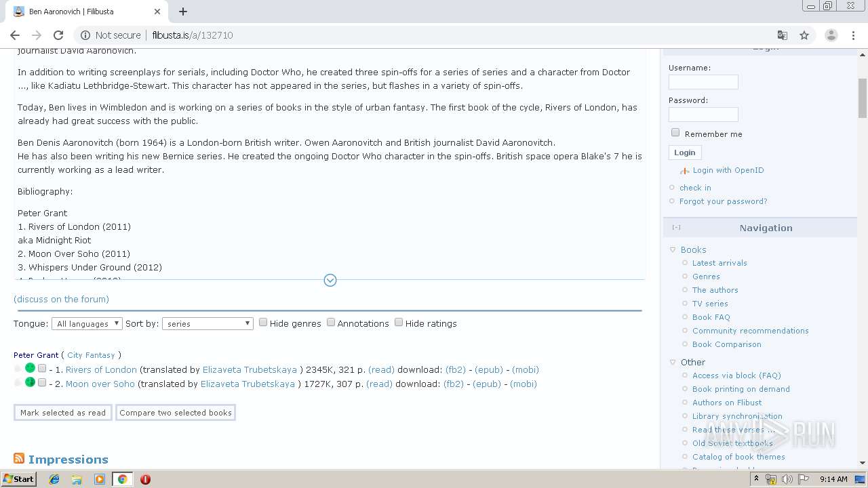Image resolution: width=868 pixels, height=488 pixels.
Task: Open Forgot your password link
Action: point(723,201)
